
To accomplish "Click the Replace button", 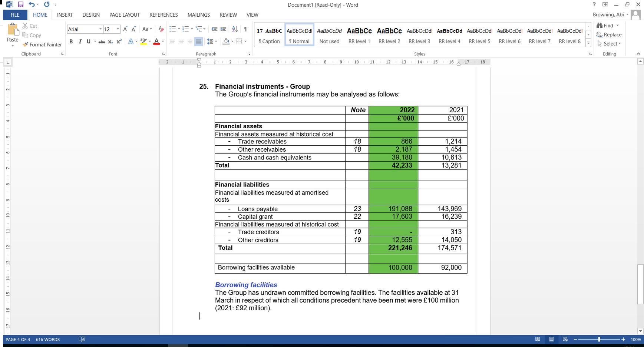I will [609, 34].
